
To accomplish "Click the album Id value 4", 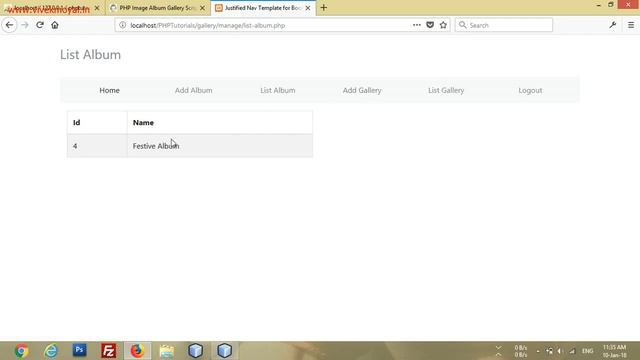I will (x=75, y=146).
